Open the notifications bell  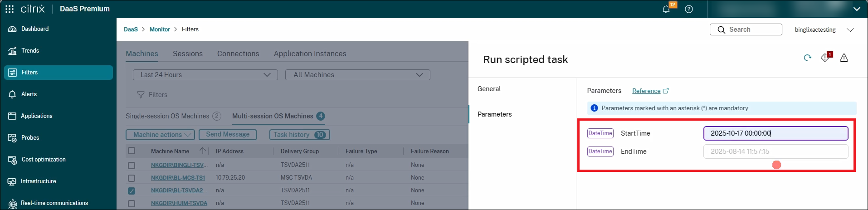coord(666,9)
